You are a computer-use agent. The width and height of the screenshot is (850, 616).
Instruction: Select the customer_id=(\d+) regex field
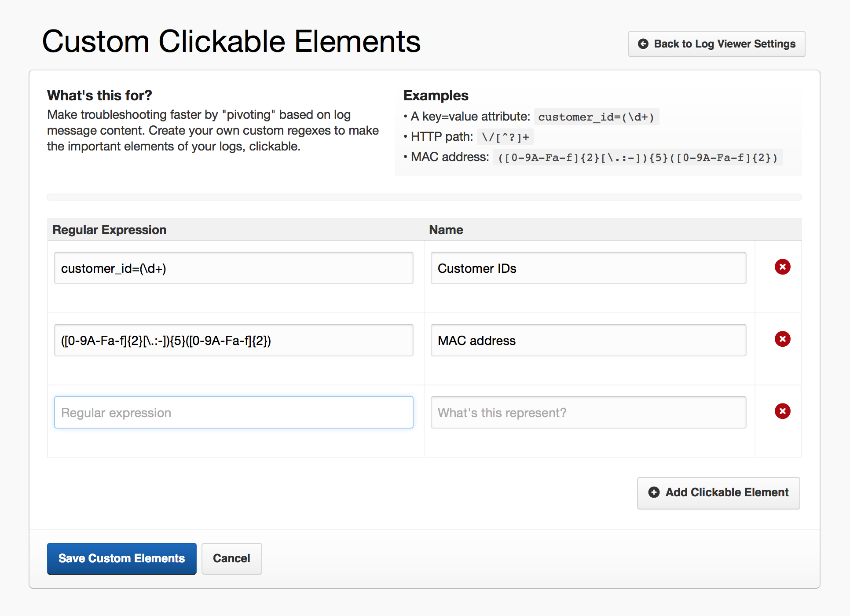[x=233, y=268]
